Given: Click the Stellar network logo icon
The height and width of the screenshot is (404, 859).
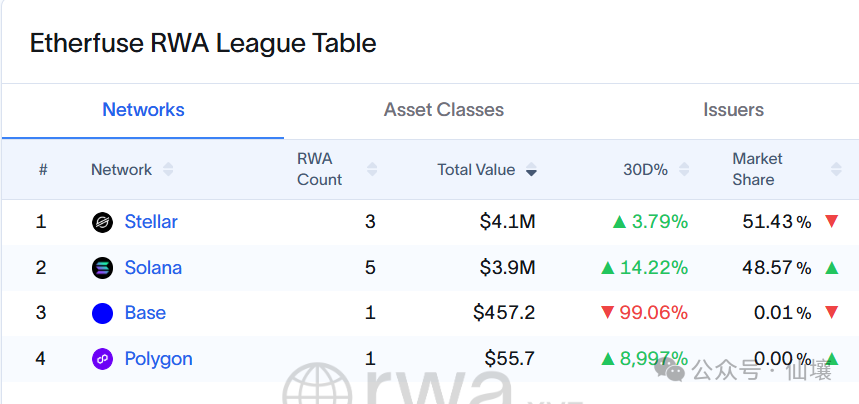Looking at the screenshot, I should tap(102, 222).
